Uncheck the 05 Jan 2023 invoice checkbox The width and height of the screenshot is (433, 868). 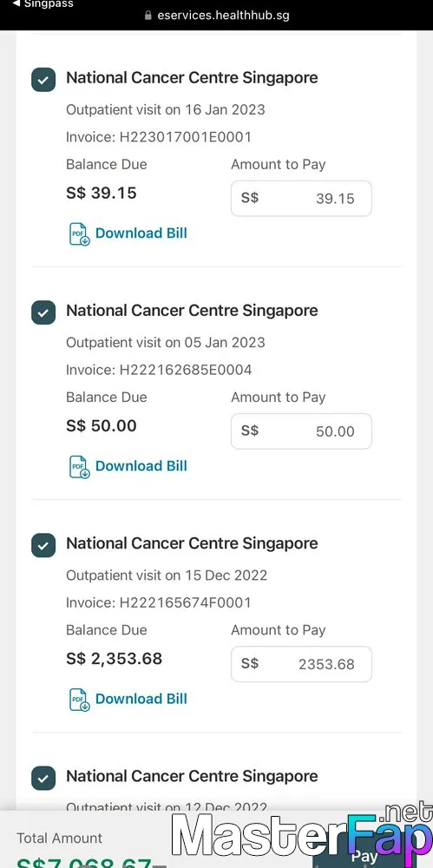tap(43, 312)
